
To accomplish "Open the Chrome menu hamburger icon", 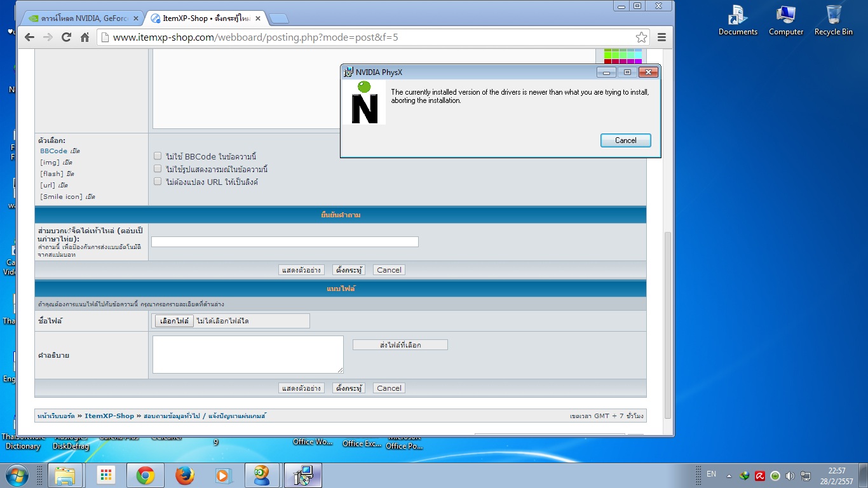I will tap(661, 37).
